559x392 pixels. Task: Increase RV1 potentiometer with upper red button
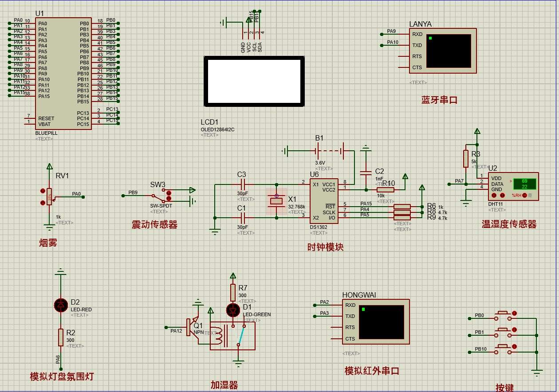(x=43, y=191)
